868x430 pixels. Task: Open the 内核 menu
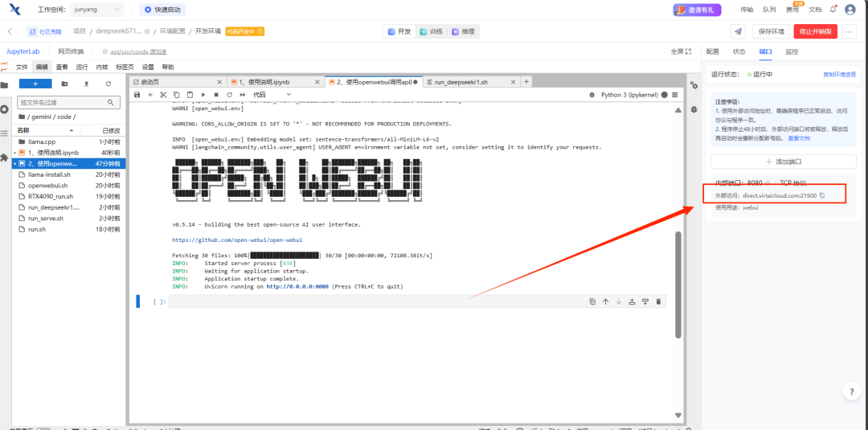tap(102, 67)
